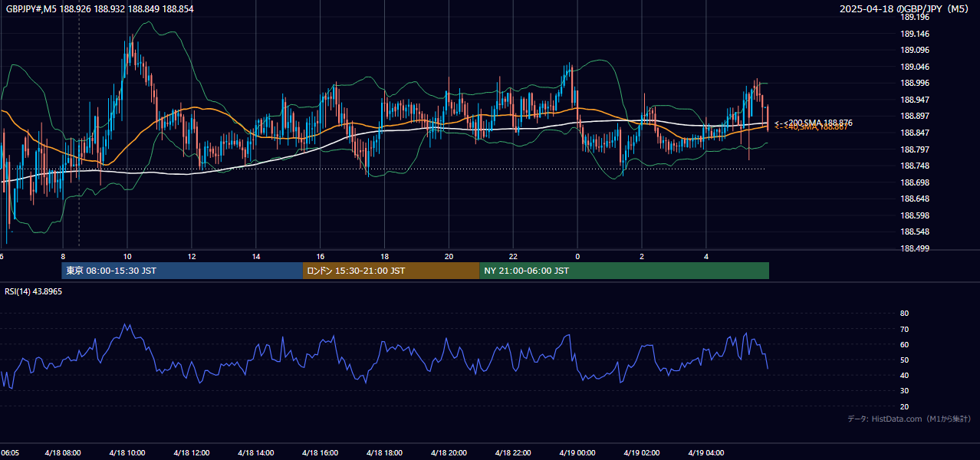
Task: Click hour tick 20 under the price chart
Action: (449, 256)
